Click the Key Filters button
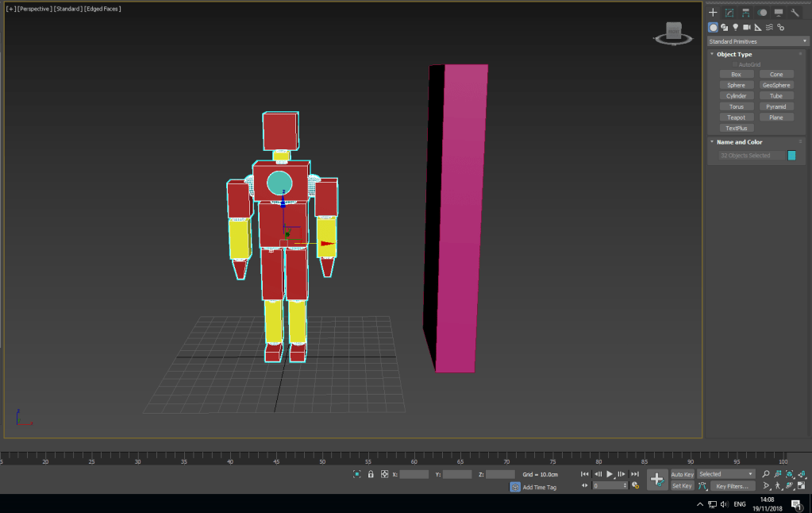 [x=731, y=485]
